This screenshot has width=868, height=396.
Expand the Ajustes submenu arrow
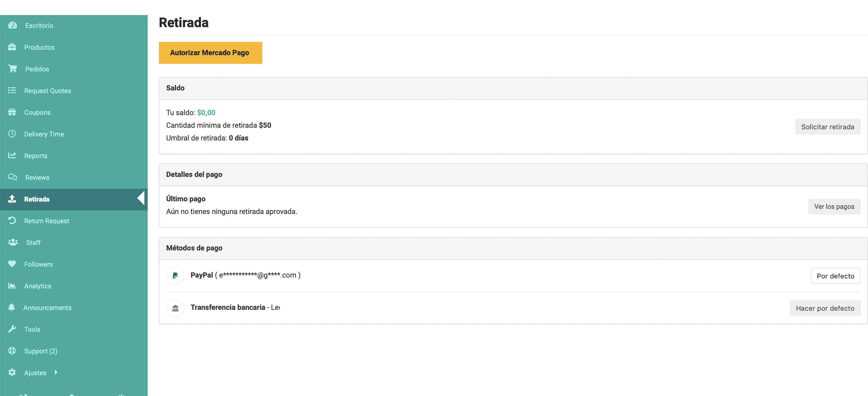[56, 372]
